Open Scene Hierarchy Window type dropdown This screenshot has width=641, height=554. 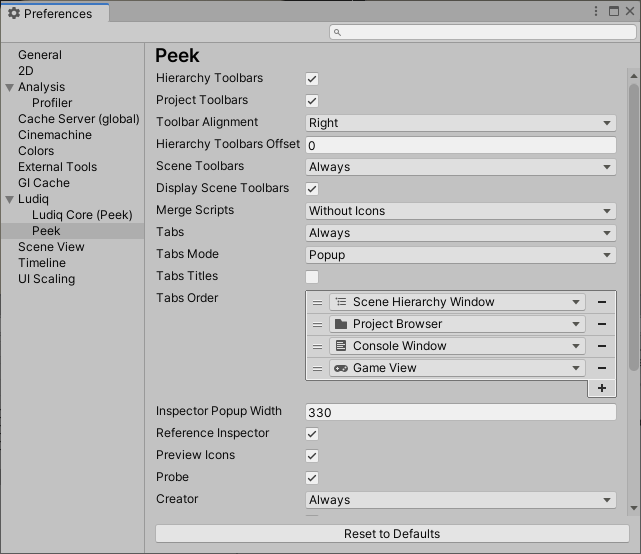(457, 302)
